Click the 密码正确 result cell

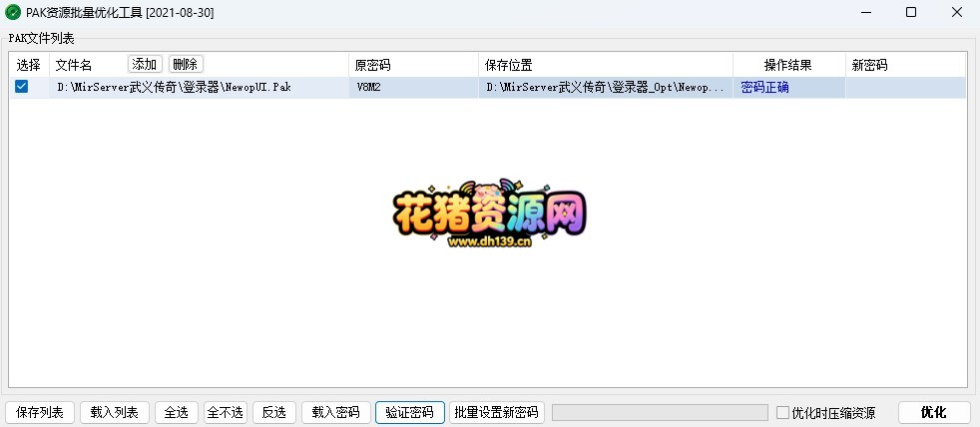click(788, 88)
